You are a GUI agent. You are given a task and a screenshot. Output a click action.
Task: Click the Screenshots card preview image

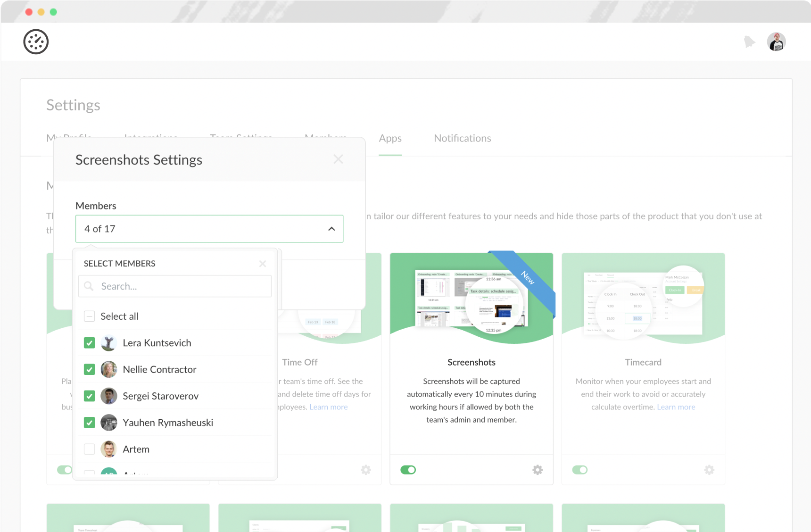coord(472,299)
